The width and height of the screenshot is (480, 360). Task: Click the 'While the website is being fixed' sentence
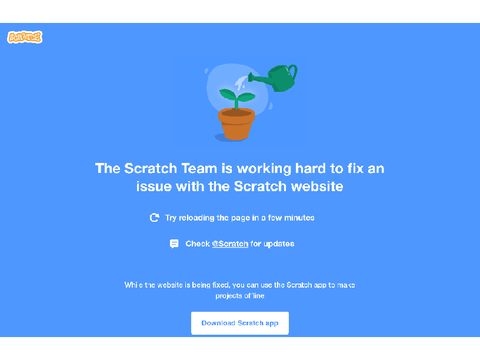click(240, 285)
